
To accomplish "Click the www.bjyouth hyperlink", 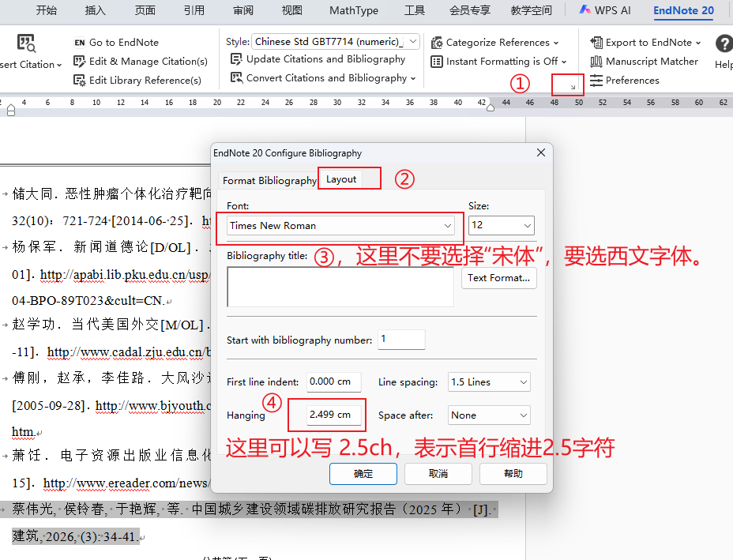I will click(x=153, y=405).
